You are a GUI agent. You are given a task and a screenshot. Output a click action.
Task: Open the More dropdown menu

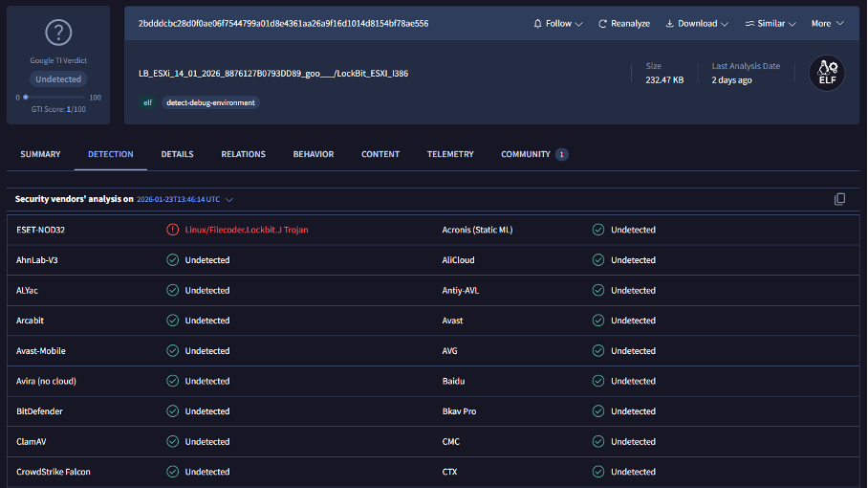pyautogui.click(x=828, y=24)
